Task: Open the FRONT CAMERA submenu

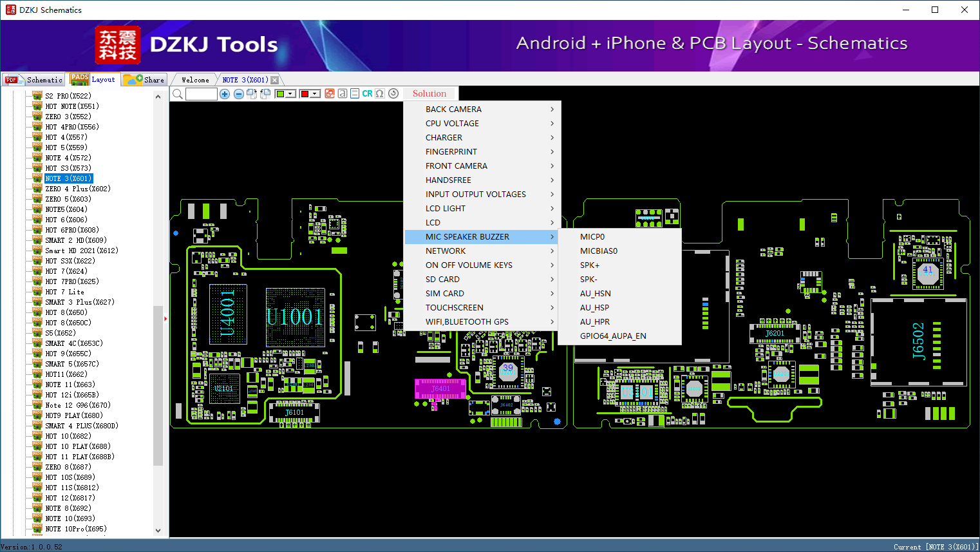Action: point(482,166)
